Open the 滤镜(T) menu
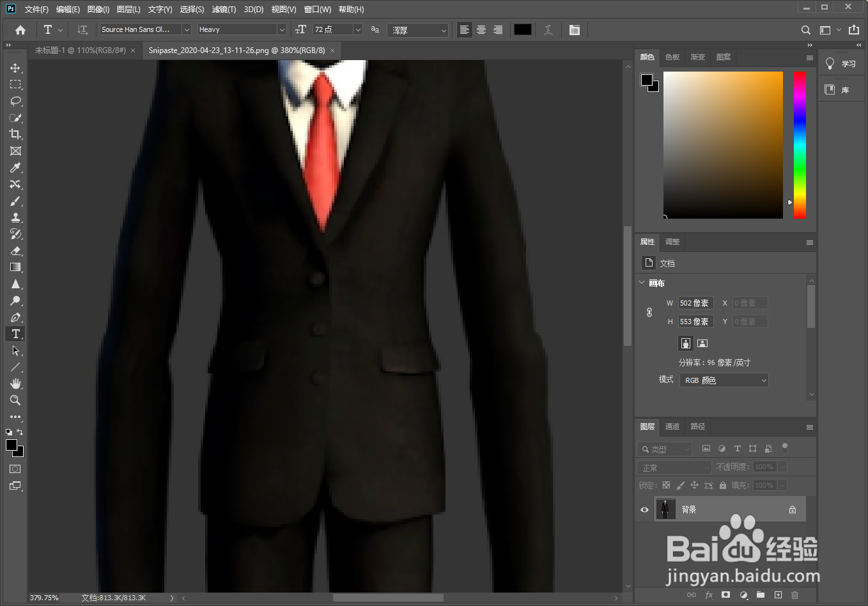Screen dimensions: 868x606 (224, 10)
